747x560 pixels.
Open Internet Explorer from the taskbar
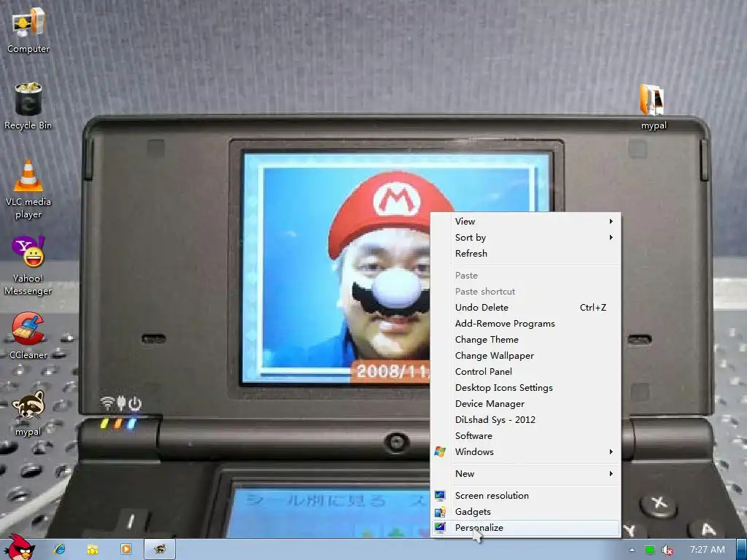(x=60, y=549)
